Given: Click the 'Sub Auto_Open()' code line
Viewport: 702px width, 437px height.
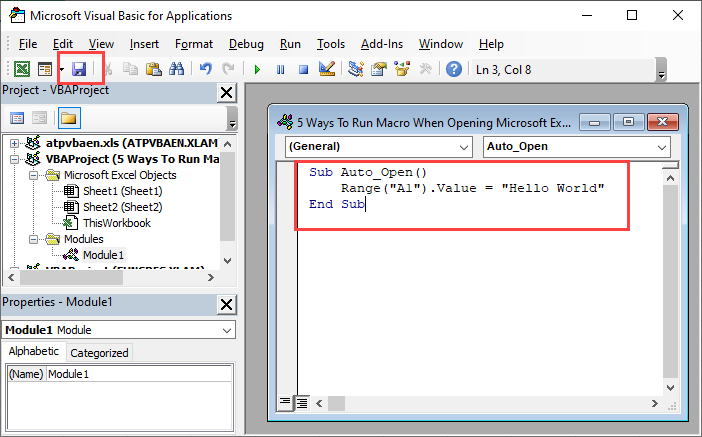Looking at the screenshot, I should [x=368, y=172].
